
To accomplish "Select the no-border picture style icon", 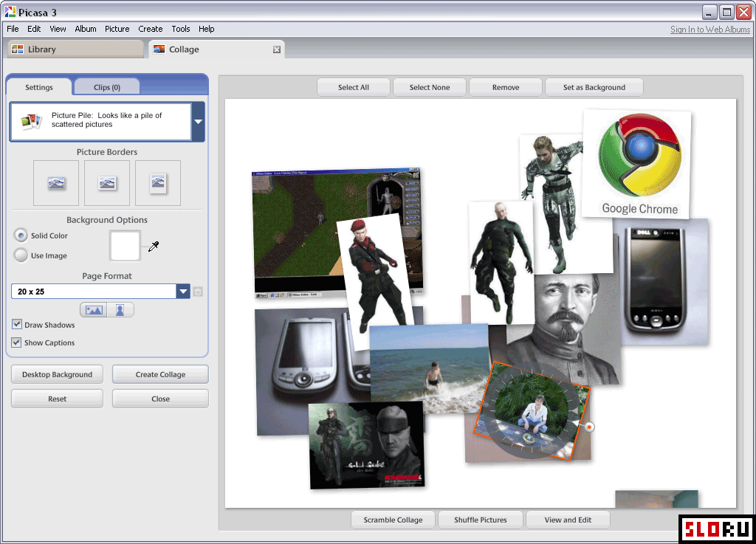I will 56,183.
